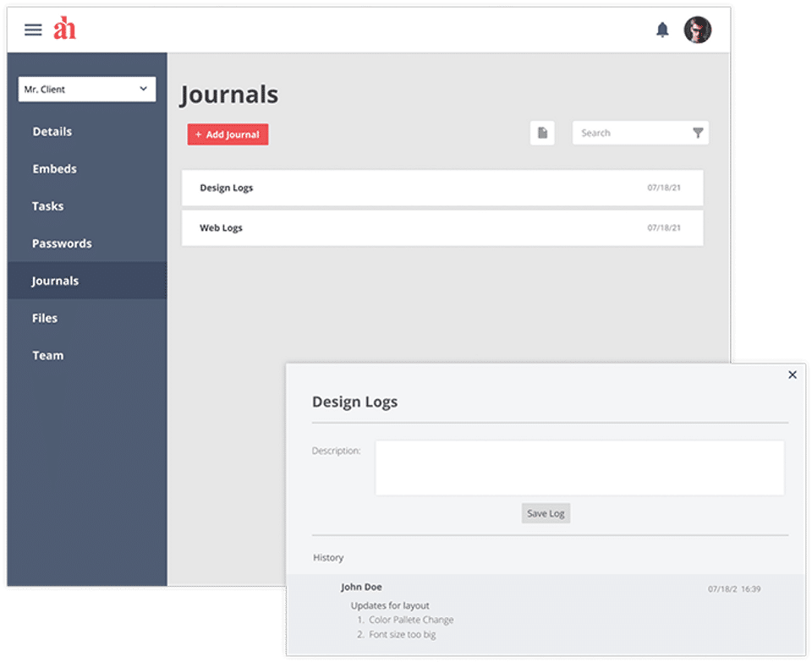Open Embeds section in sidebar
The image size is (812, 662).
pos(54,169)
